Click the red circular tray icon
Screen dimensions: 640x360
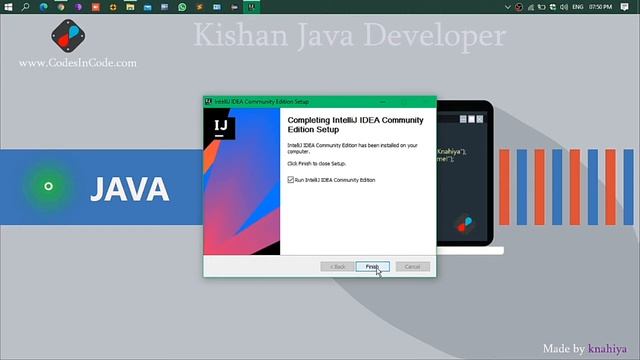(x=519, y=7)
